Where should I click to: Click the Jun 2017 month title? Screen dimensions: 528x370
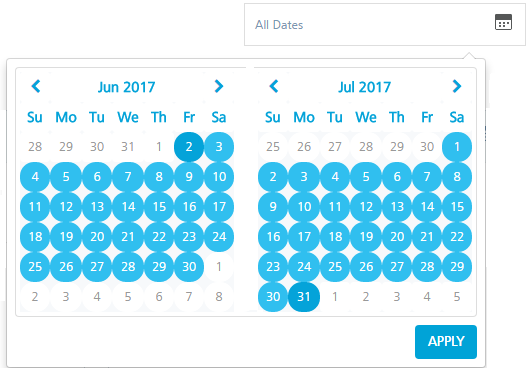(127, 87)
